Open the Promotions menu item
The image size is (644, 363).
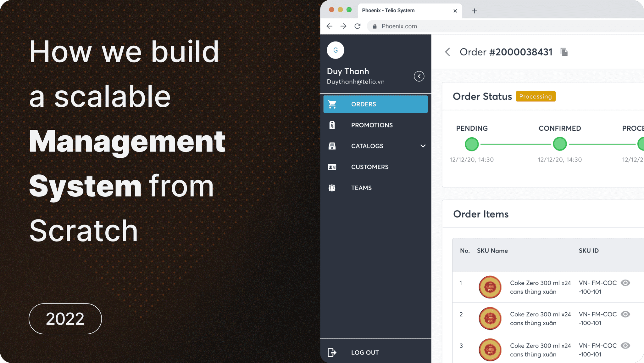372,125
